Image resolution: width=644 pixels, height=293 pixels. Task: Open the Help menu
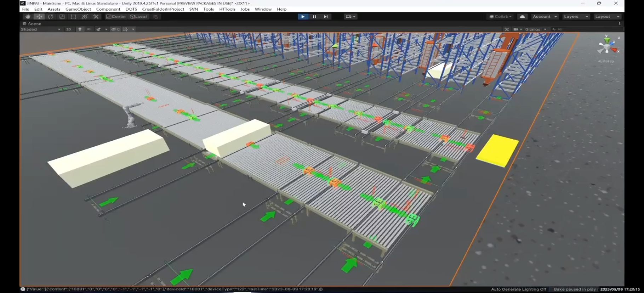point(281,9)
